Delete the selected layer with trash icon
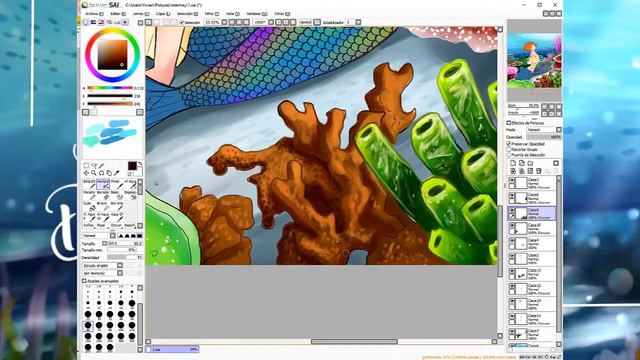Image resolution: width=640 pixels, height=360 pixels. coord(539,171)
